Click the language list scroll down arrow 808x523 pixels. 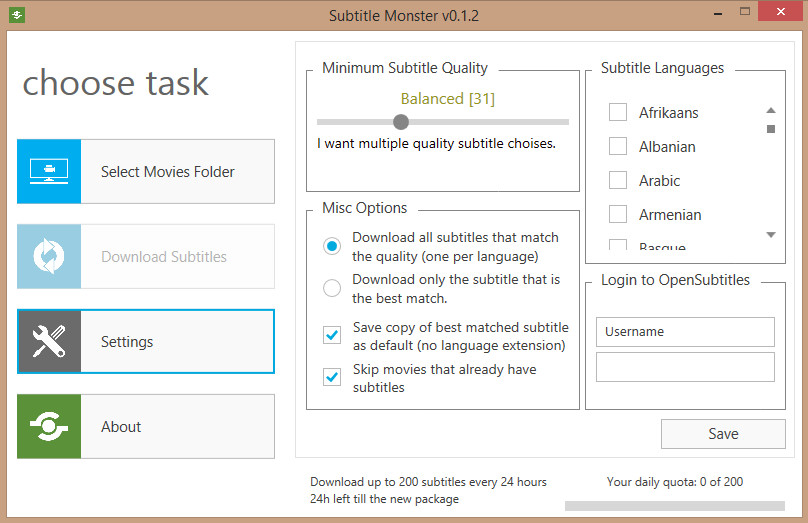tap(771, 235)
